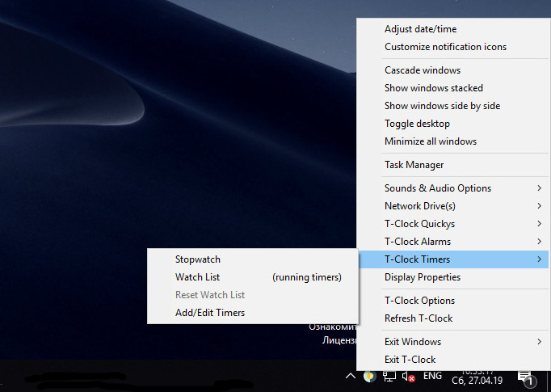Open the Action Center notification icon
Image resolution: width=551 pixels, height=392 pixels.
(x=527, y=378)
